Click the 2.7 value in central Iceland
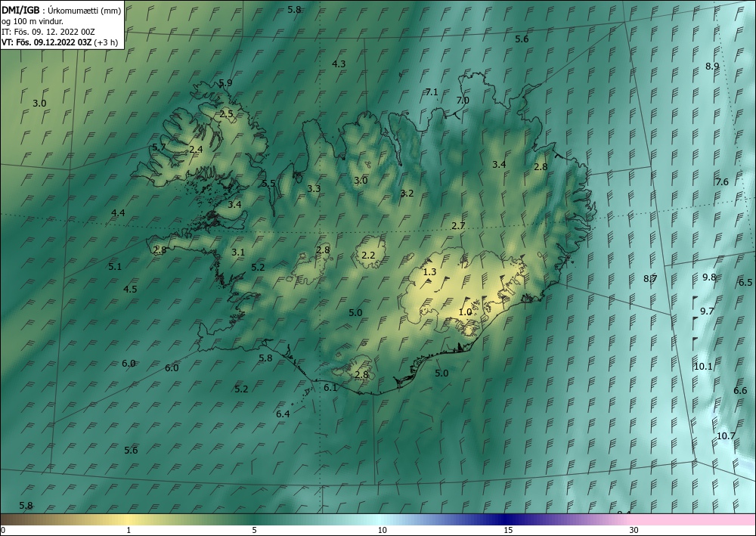 [x=458, y=225]
